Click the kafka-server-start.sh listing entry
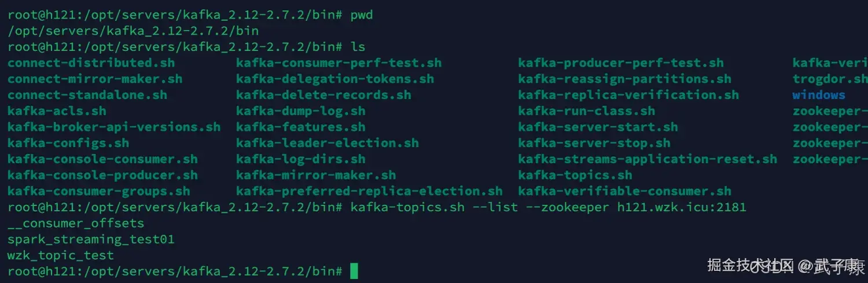This screenshot has width=868, height=283. 598,127
